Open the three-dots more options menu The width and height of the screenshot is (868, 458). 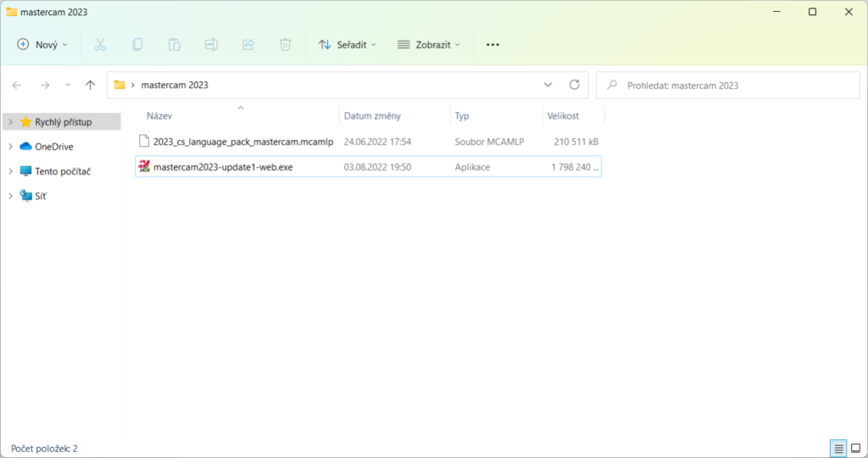click(x=492, y=44)
